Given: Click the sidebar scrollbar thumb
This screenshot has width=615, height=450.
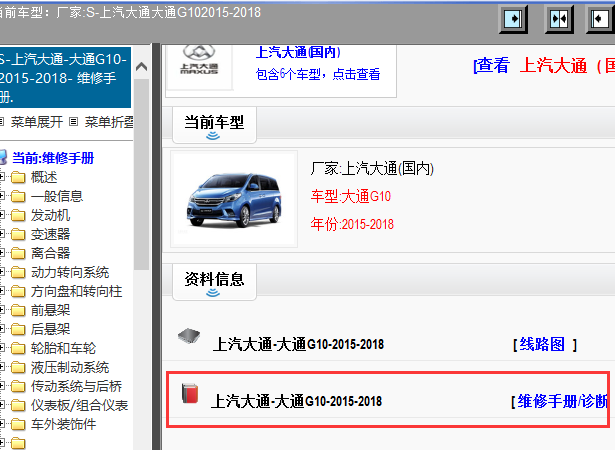Looking at the screenshot, I should point(141,175).
